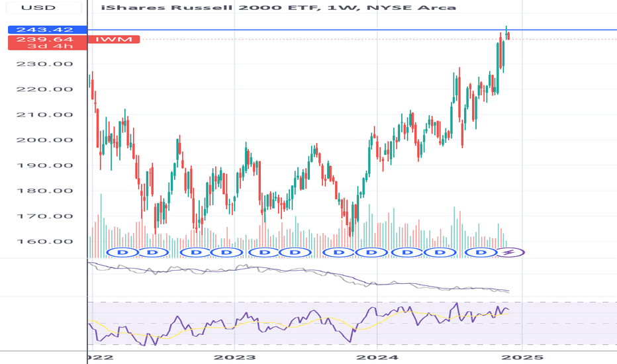Viewport: 617px width, 364px height.
Task: Click the red IWM symbol label
Action: tap(114, 39)
